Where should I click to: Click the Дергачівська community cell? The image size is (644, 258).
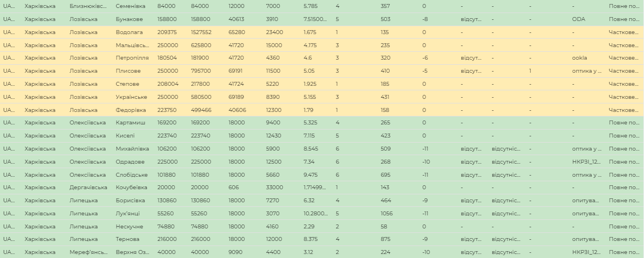click(88, 188)
